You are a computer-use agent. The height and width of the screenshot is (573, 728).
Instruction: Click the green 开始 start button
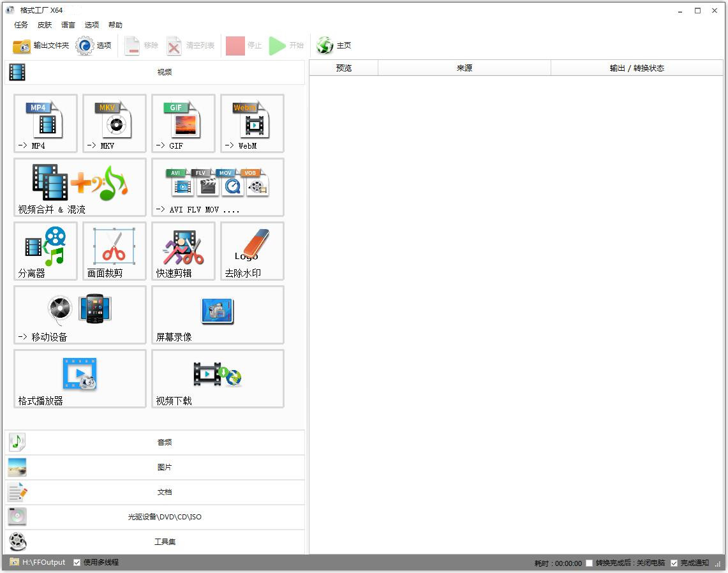(286, 45)
